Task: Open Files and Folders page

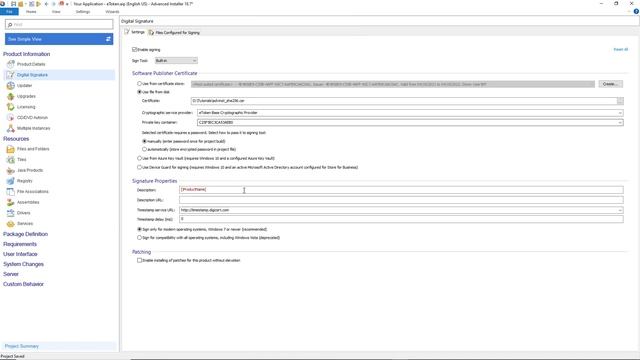Action: click(33, 149)
